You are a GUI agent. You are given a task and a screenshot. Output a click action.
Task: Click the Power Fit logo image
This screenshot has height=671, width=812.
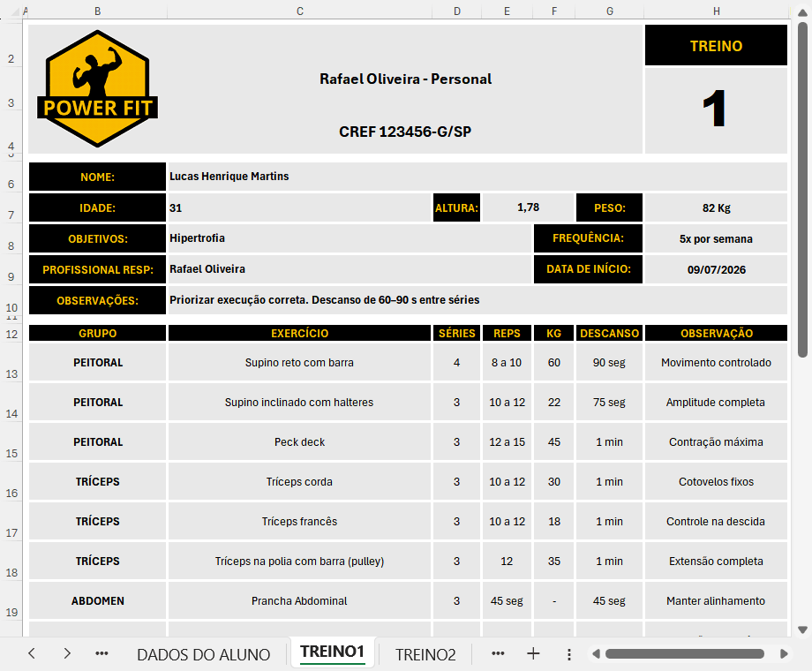pos(97,88)
